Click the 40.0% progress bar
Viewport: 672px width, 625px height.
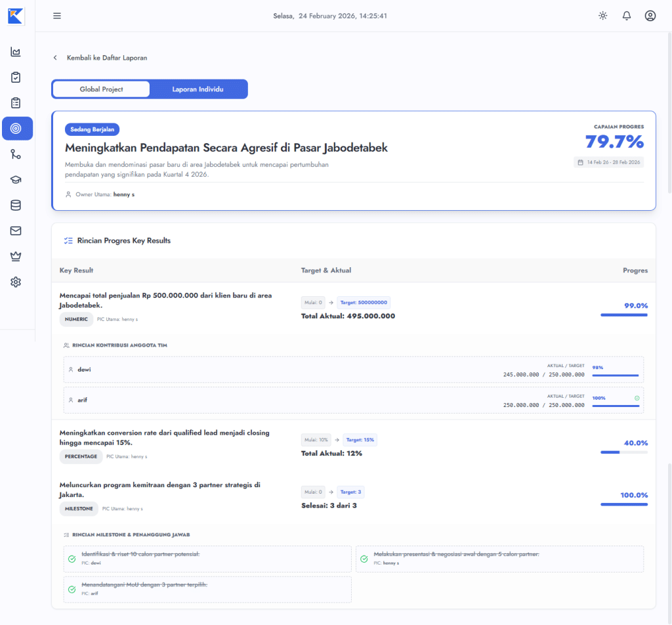[x=624, y=452]
